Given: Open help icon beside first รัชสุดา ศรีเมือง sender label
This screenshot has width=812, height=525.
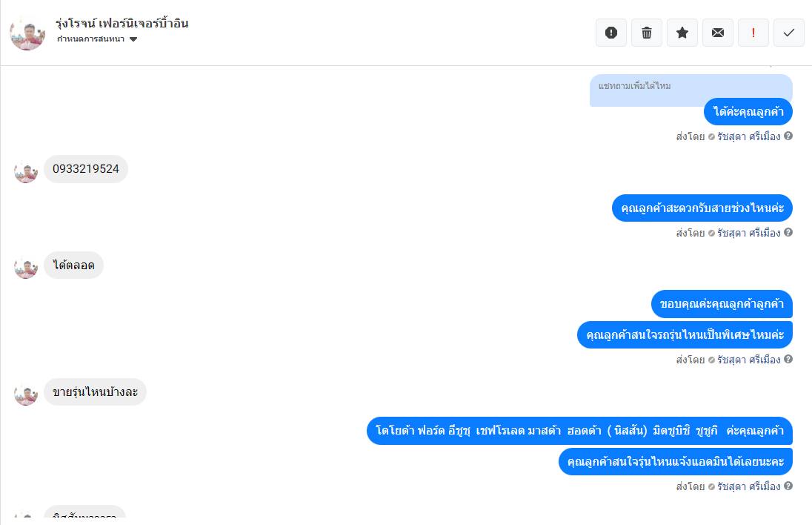Looking at the screenshot, I should [788, 136].
